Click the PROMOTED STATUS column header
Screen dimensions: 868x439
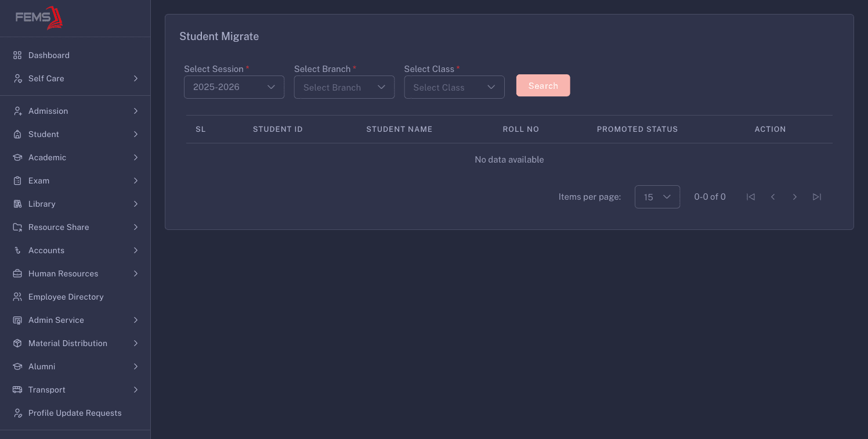(637, 129)
